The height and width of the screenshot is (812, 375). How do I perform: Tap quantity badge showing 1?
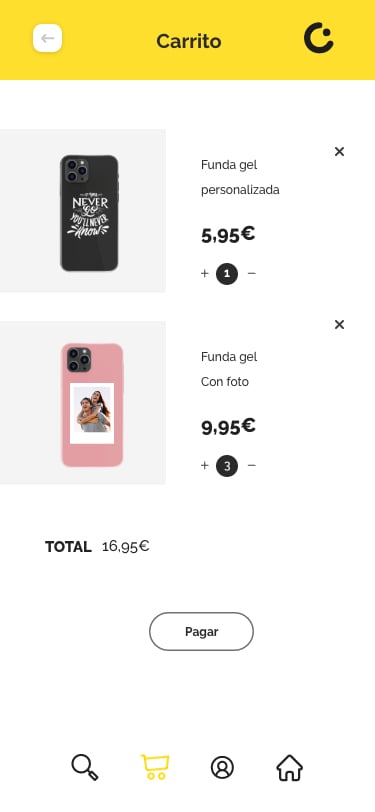[x=227, y=274]
